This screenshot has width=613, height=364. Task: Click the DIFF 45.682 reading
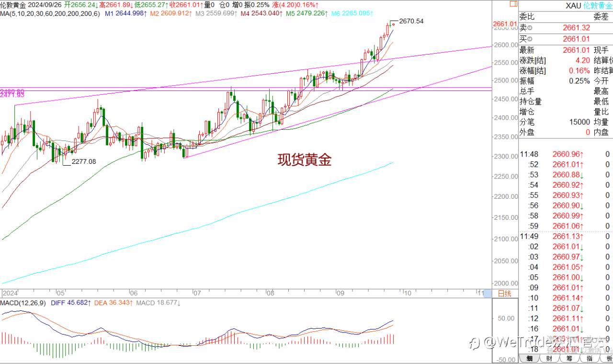(70, 303)
